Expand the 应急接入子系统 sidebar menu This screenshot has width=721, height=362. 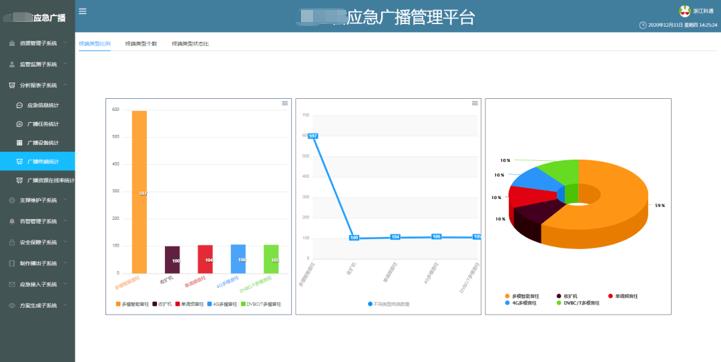point(38,285)
